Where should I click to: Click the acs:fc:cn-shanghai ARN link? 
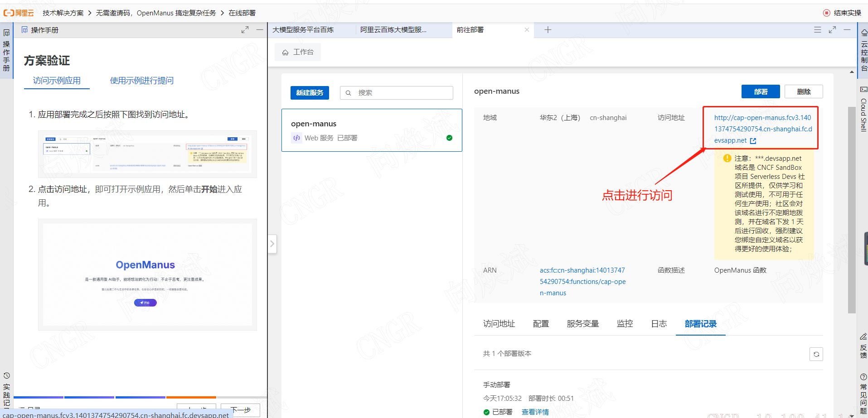[x=582, y=282]
